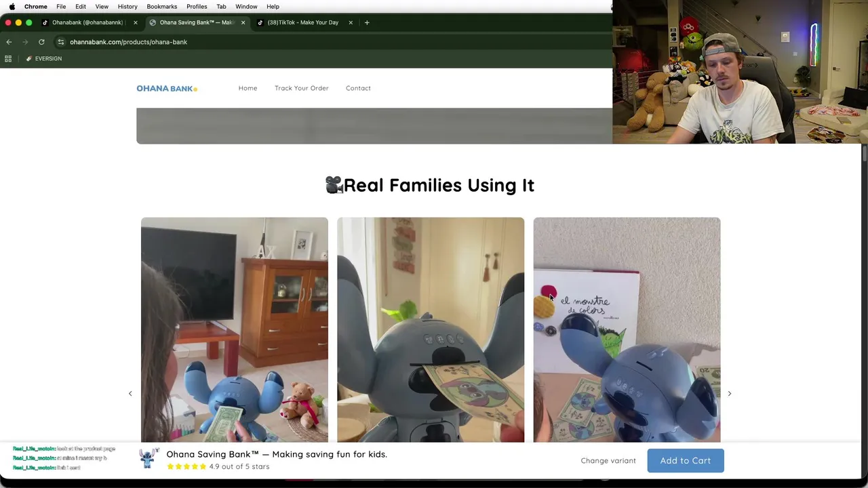
Task: Play the video with the TV cabinet
Action: click(x=235, y=330)
